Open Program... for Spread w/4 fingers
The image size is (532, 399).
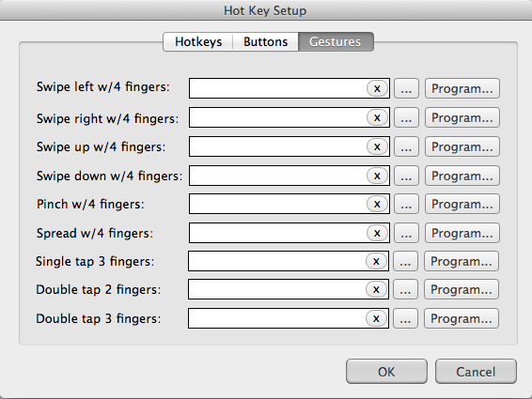(x=462, y=233)
